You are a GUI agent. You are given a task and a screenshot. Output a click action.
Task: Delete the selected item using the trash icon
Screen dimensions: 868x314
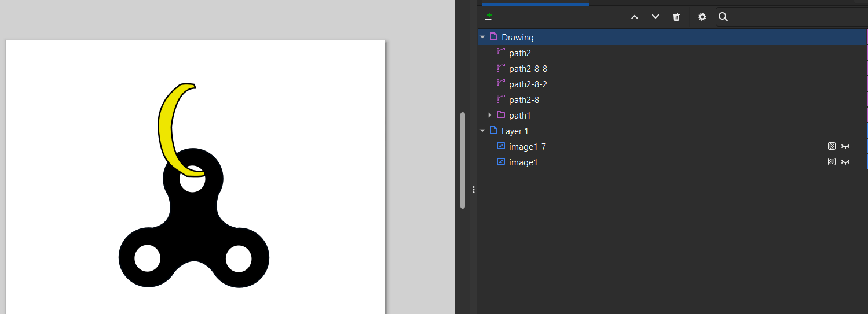676,17
